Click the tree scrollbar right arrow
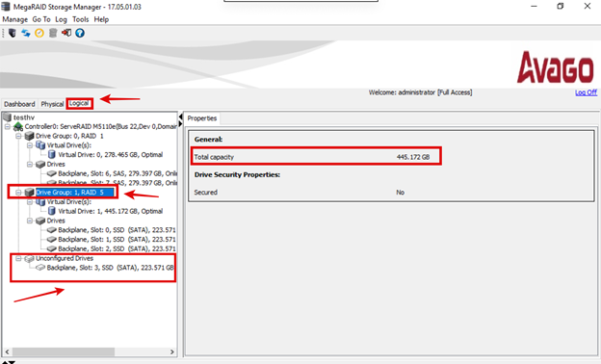The width and height of the screenshot is (601, 364). [171, 351]
